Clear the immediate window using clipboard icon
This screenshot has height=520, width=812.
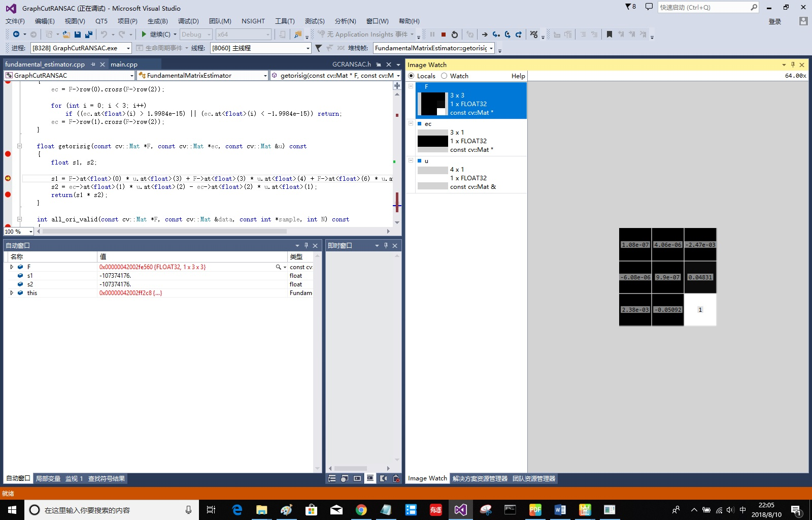(396, 478)
